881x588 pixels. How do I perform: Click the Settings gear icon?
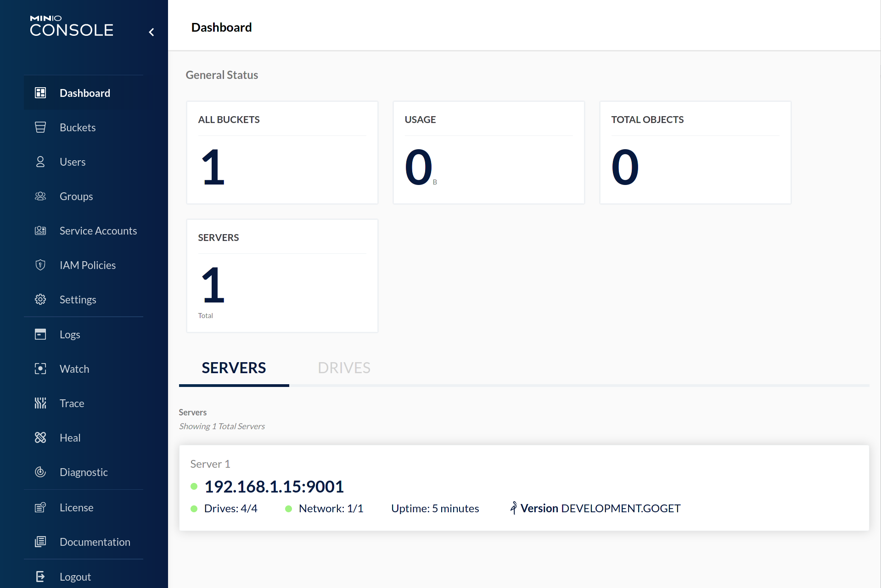tap(40, 300)
